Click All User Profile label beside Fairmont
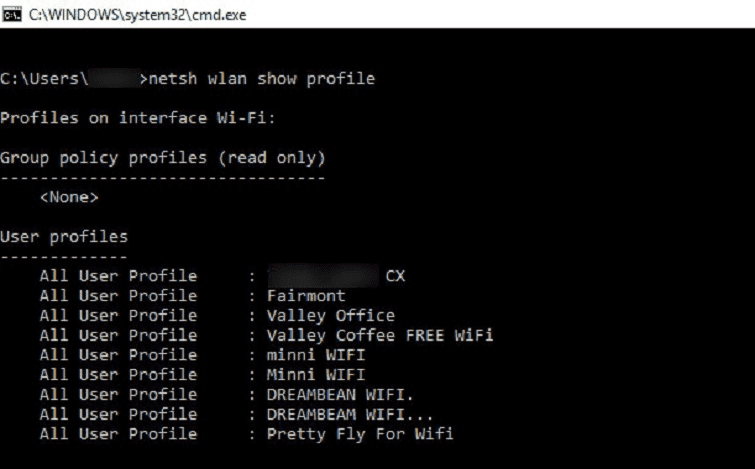 [118, 296]
